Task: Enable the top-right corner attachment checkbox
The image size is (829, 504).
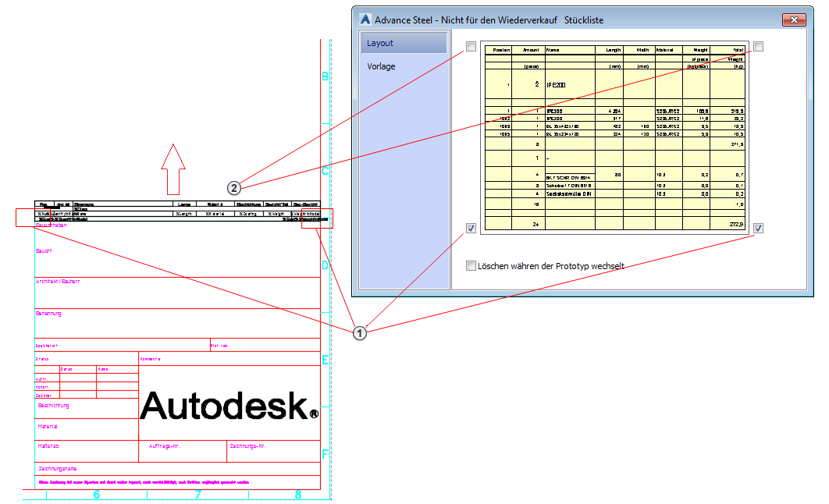Action: (x=758, y=47)
